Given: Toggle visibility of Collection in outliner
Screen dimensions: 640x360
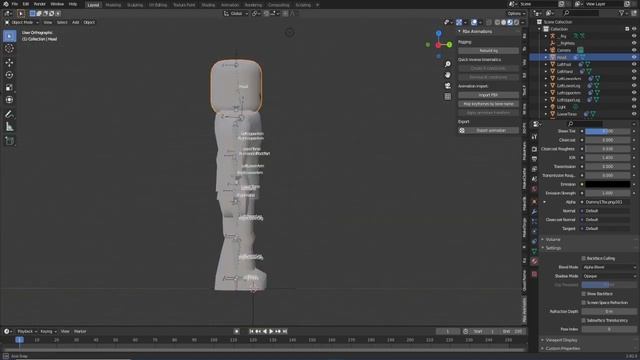Looking at the screenshot, I should click(x=634, y=29).
